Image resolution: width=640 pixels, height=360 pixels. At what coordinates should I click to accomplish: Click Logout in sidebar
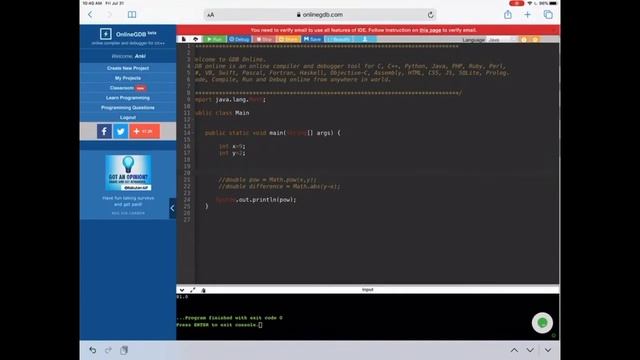click(128, 117)
